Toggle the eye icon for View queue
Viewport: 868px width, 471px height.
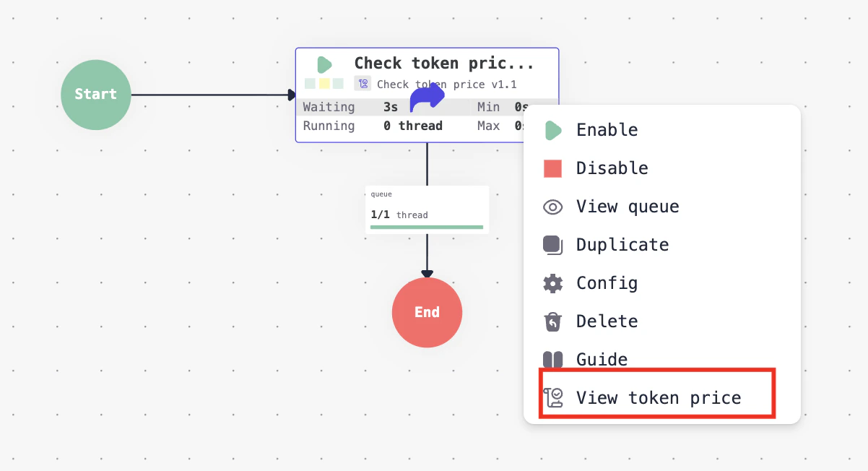click(x=552, y=207)
